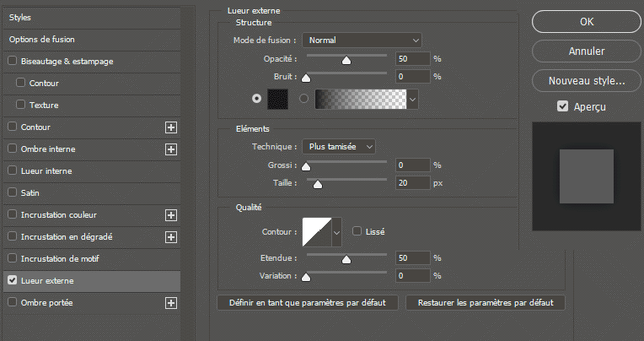Viewport: 644px width, 341px height.
Task: Click the black glow color swatch
Action: (x=277, y=100)
